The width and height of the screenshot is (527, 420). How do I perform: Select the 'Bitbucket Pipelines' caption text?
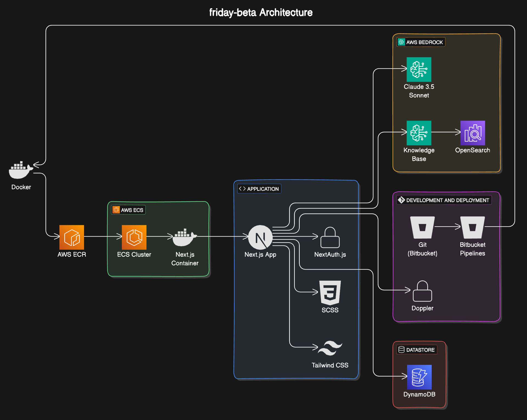point(473,249)
